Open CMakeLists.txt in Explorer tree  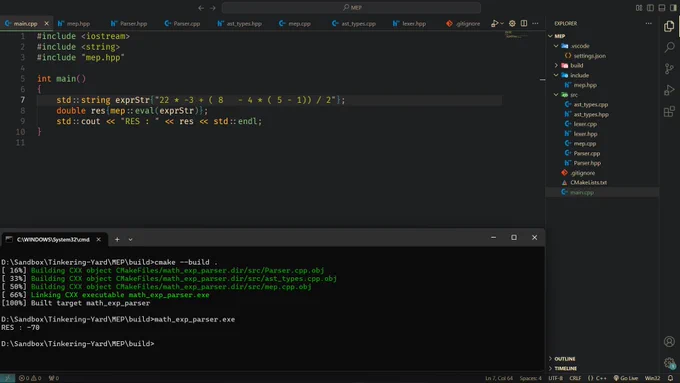coord(588,183)
